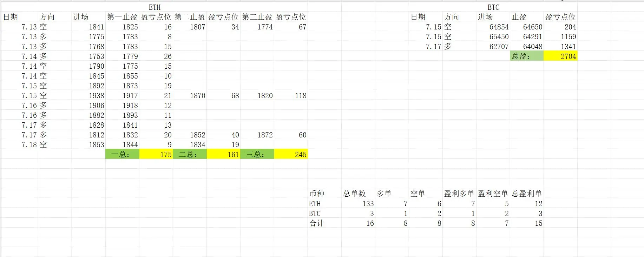Click the first take-profit cell 1893

point(122,115)
